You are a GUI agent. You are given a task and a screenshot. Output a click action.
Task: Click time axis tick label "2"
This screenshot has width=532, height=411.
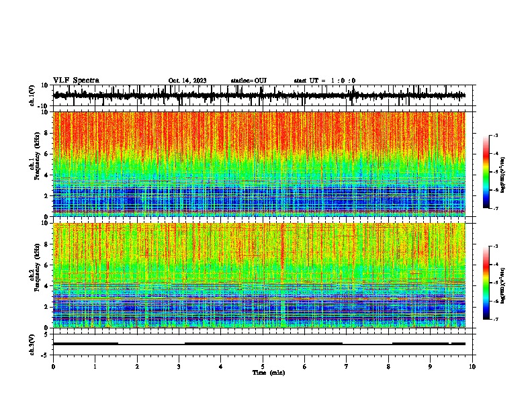coord(137,367)
